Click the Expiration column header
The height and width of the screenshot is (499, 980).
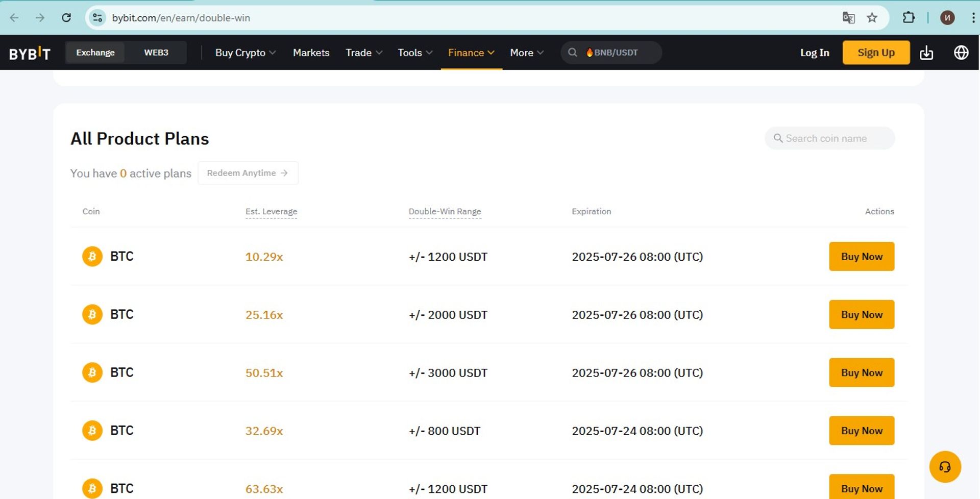click(x=591, y=211)
